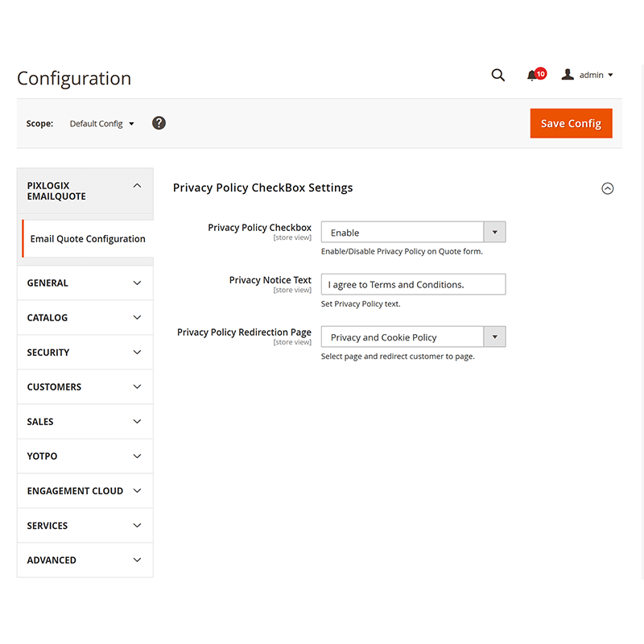Open the ENGAGEMENT CLOUD section
The image size is (644, 644).
[x=85, y=490]
